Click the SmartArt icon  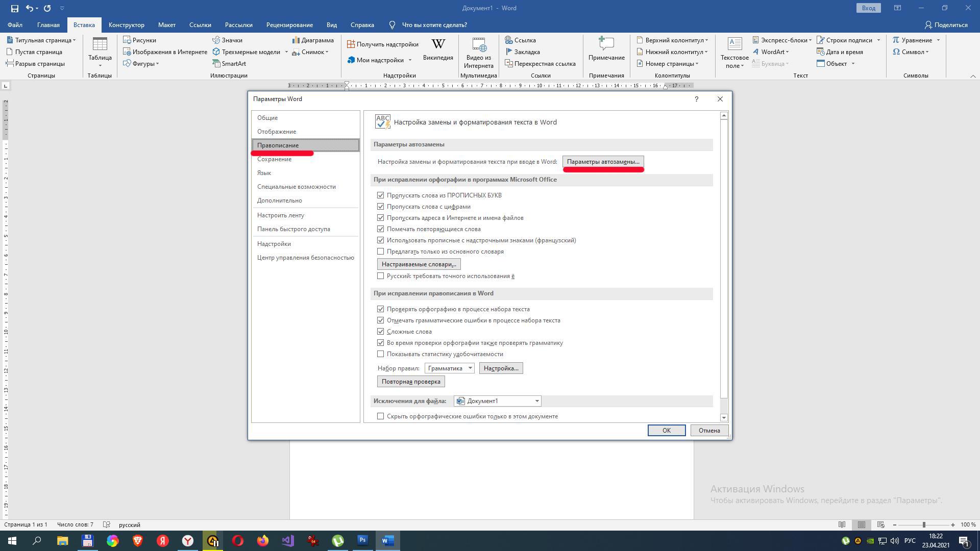click(x=217, y=64)
